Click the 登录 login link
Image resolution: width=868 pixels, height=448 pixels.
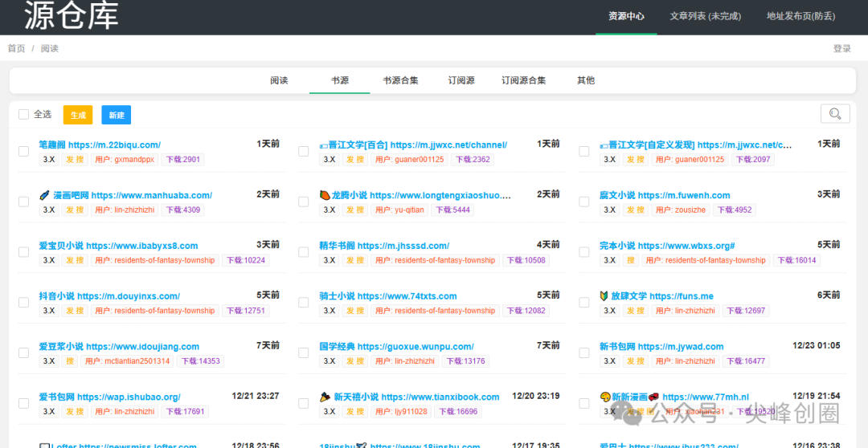click(842, 49)
